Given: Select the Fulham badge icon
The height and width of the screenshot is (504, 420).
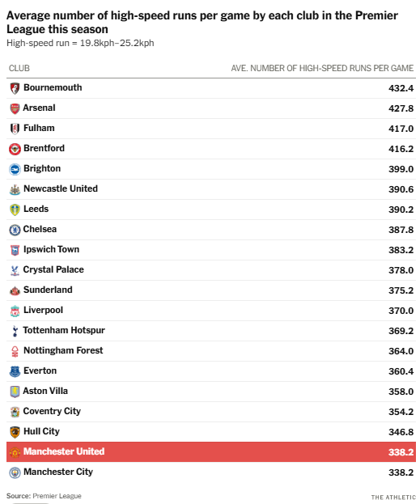Looking at the screenshot, I should click(15, 129).
